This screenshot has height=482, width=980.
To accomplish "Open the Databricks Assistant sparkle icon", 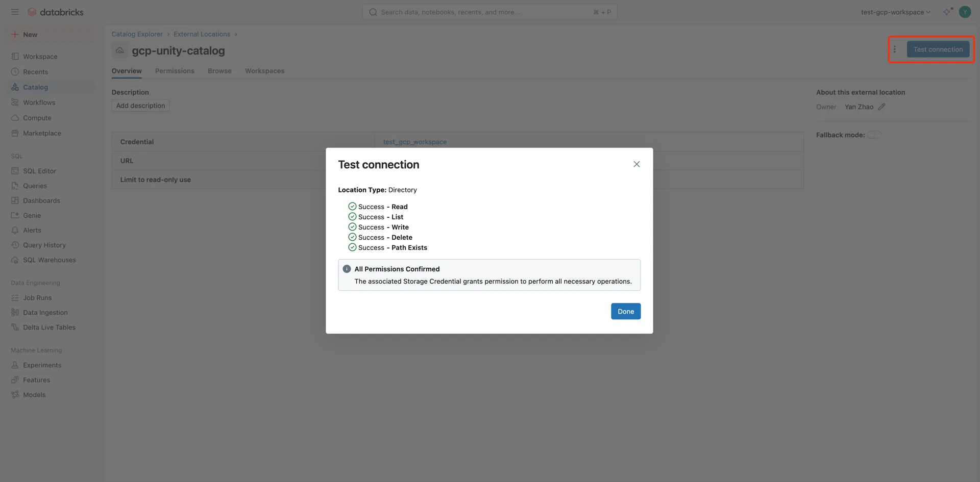I will coord(948,12).
